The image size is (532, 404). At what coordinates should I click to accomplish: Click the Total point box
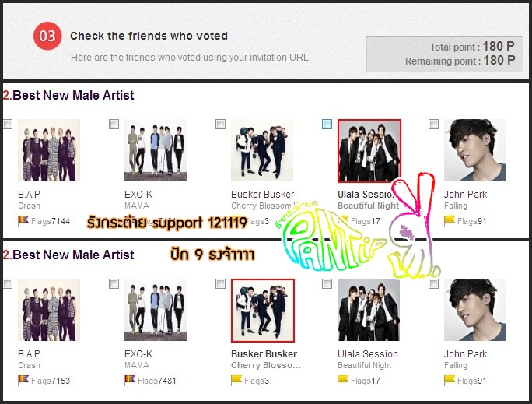coord(444,54)
